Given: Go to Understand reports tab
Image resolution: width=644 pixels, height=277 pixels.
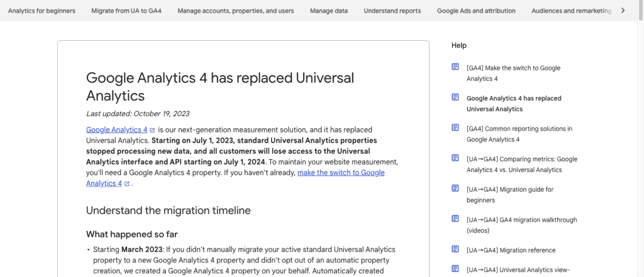Looking at the screenshot, I should tap(392, 11).
